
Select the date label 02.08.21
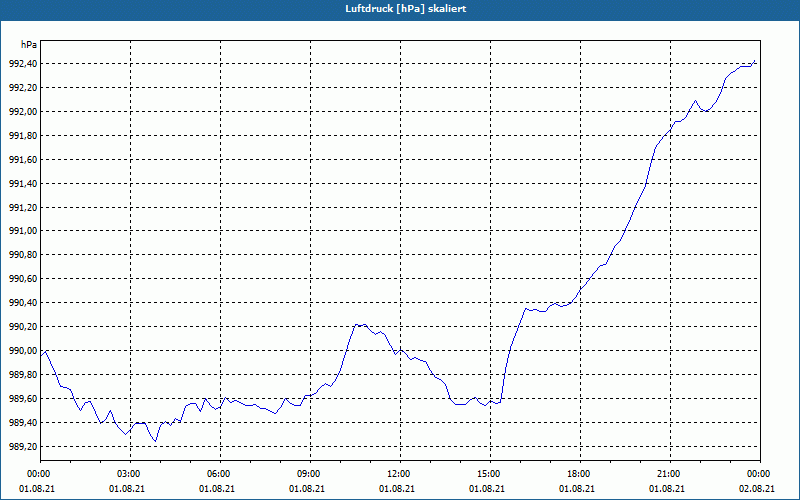point(757,489)
